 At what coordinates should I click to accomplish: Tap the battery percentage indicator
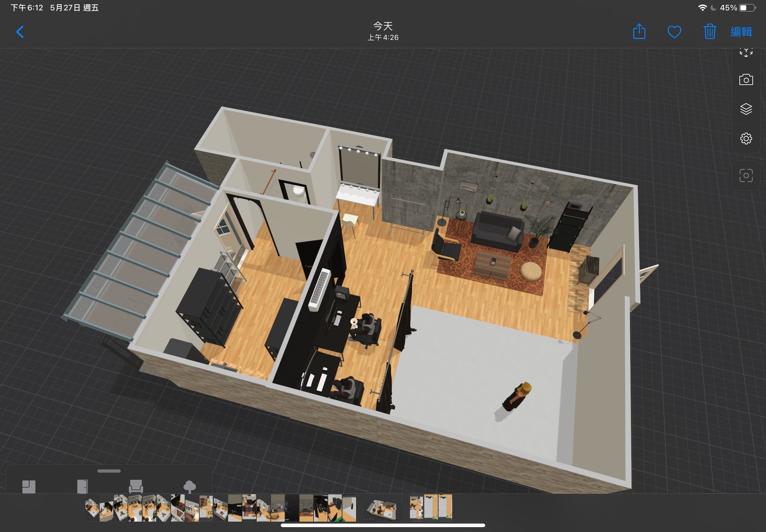[x=728, y=8]
